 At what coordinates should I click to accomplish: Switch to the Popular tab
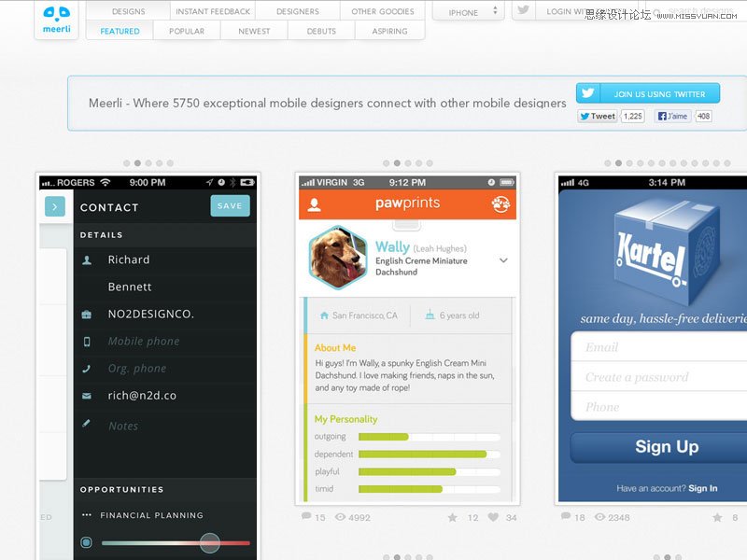pos(187,31)
